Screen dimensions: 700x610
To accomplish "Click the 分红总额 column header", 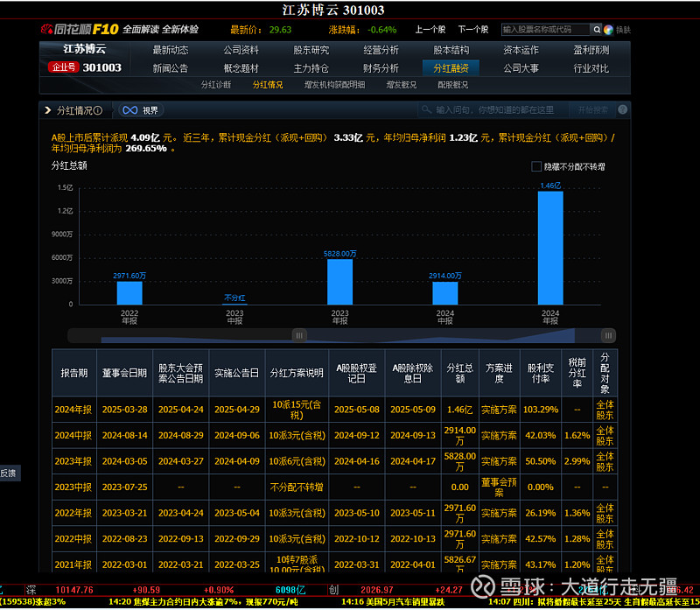I will pyautogui.click(x=460, y=373).
